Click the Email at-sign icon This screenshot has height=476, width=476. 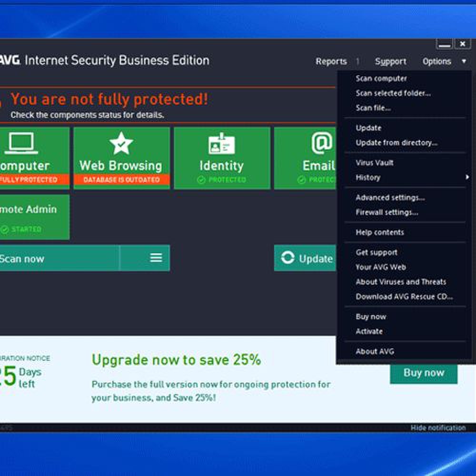click(x=322, y=143)
